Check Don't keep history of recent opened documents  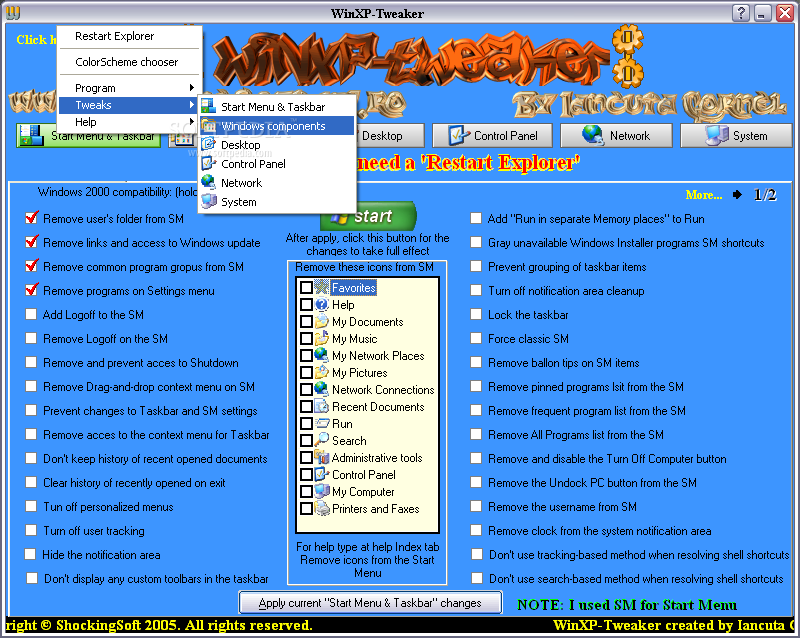coord(31,458)
